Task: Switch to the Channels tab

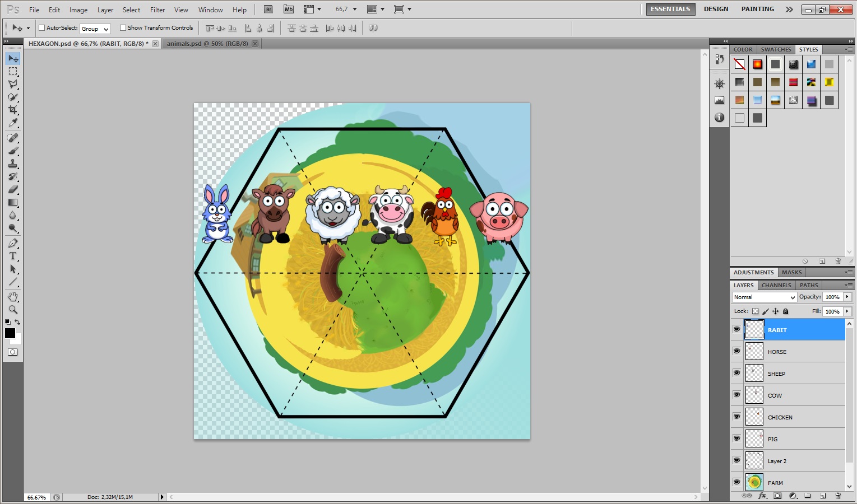Action: point(776,286)
